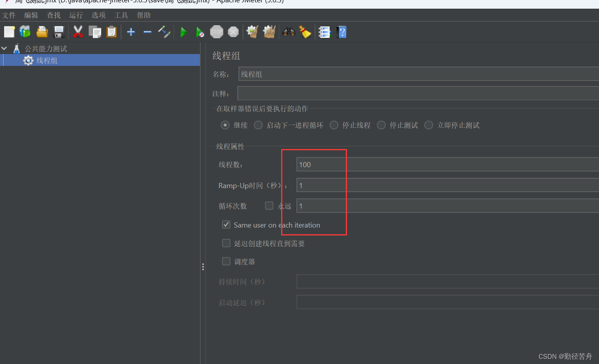Open the 选项 menu
599x364 pixels.
click(98, 15)
